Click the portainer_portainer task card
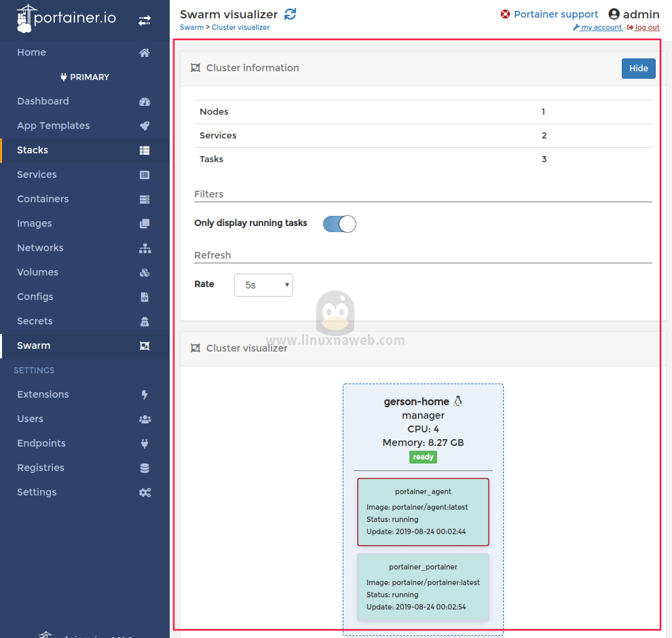The image size is (672, 638). [423, 588]
